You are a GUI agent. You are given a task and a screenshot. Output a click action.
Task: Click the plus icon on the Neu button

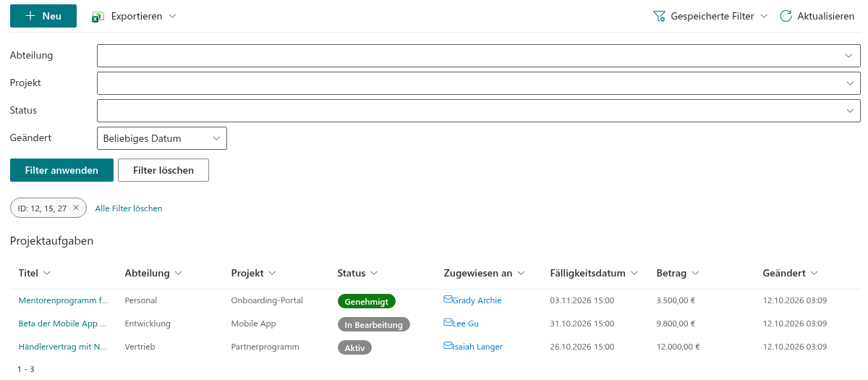click(x=30, y=16)
